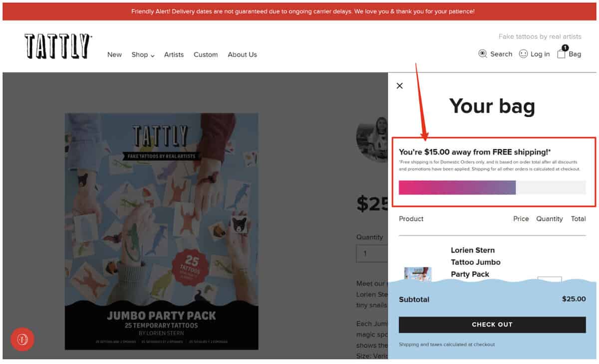Click the Price column header

(521, 219)
